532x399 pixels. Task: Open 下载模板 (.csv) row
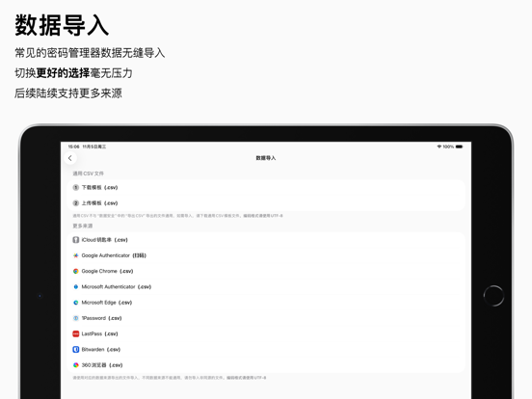pyautogui.click(x=266, y=187)
